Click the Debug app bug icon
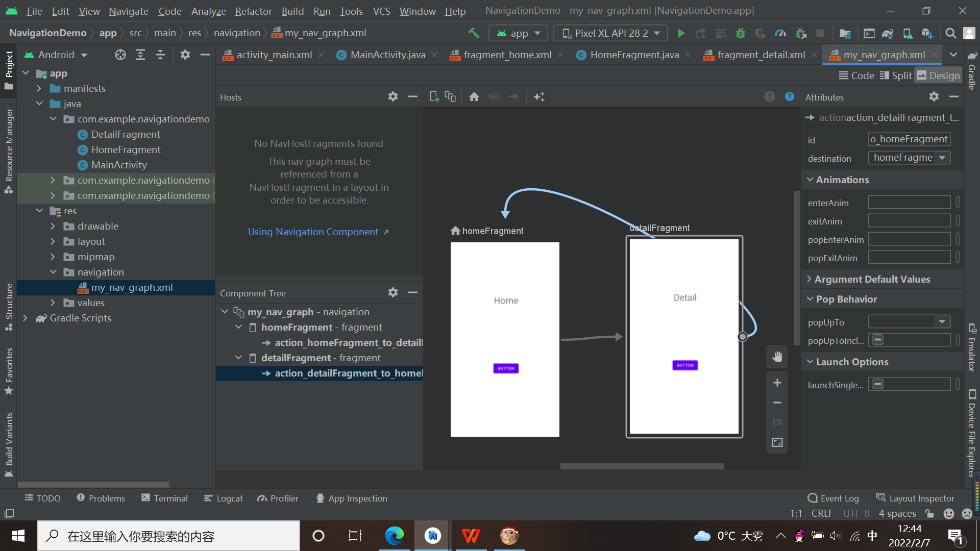980x551 pixels. (x=740, y=33)
